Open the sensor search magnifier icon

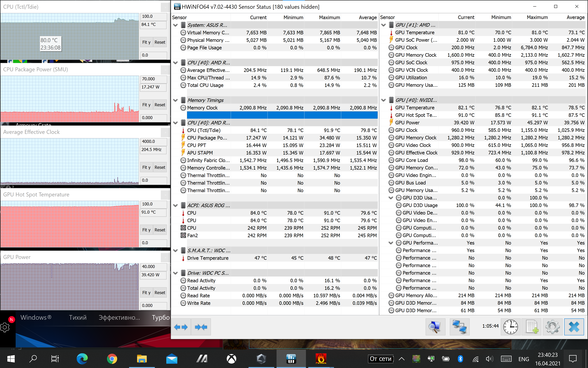point(435,327)
